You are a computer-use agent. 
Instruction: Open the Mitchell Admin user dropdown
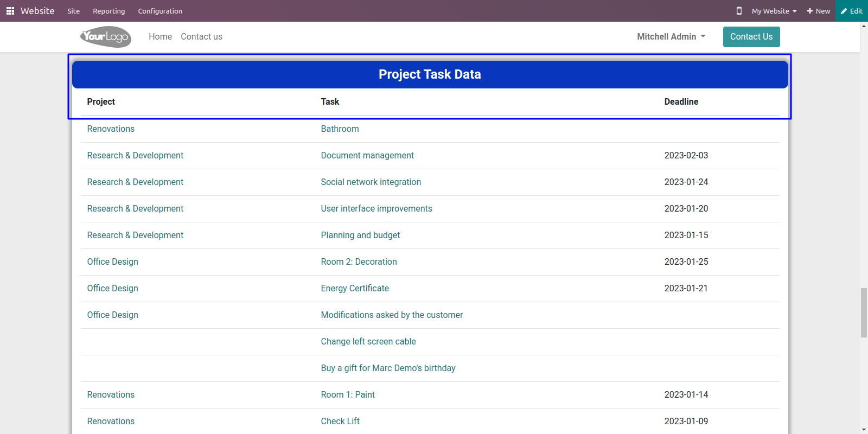pyautogui.click(x=671, y=36)
